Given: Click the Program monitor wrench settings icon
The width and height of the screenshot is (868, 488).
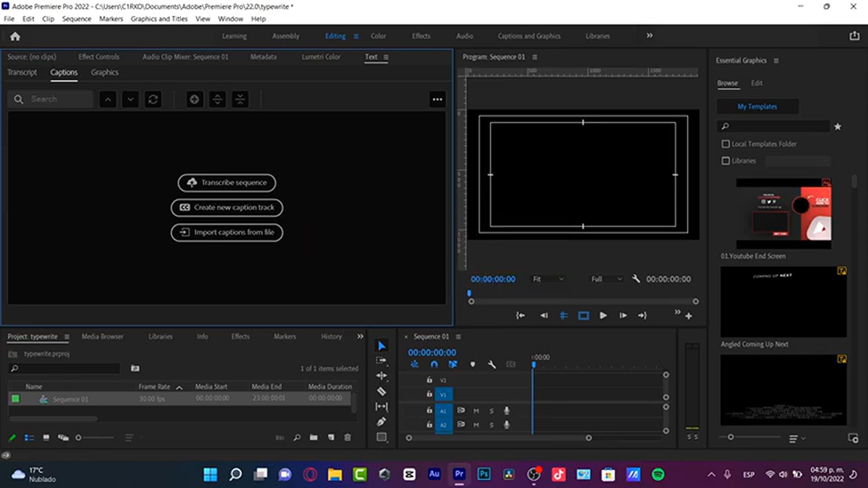Looking at the screenshot, I should 636,279.
